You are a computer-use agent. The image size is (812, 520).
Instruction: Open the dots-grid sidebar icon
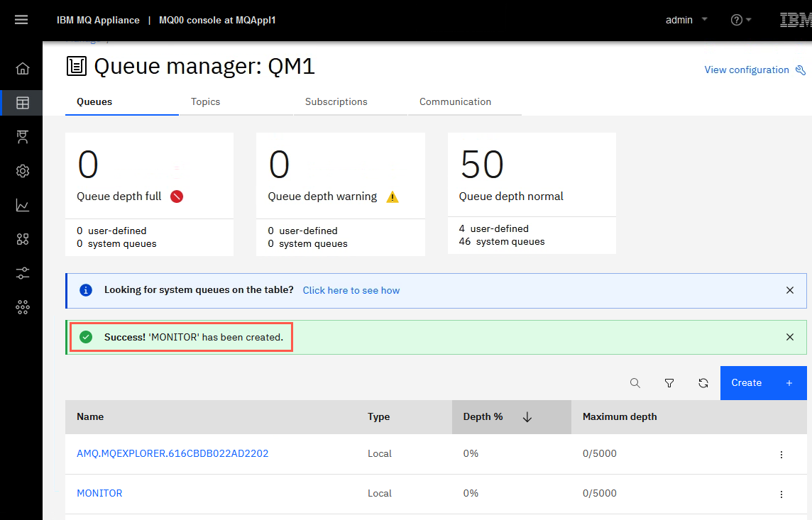click(x=22, y=307)
